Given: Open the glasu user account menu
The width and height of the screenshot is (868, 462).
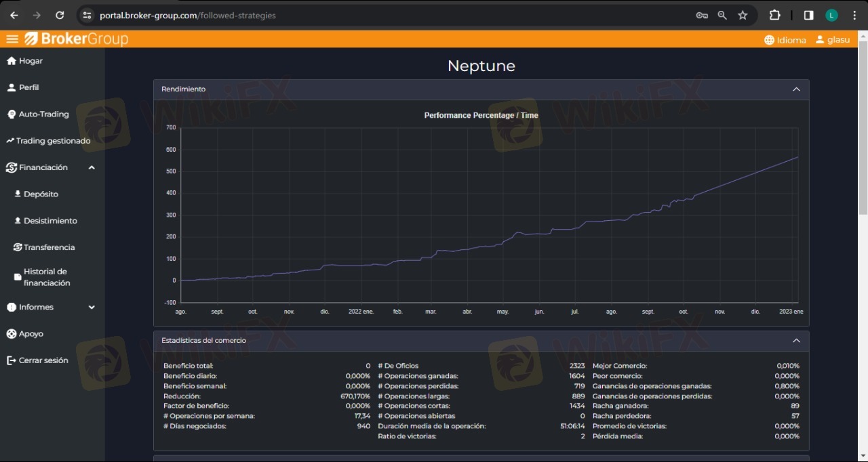Looking at the screenshot, I should [x=833, y=40].
